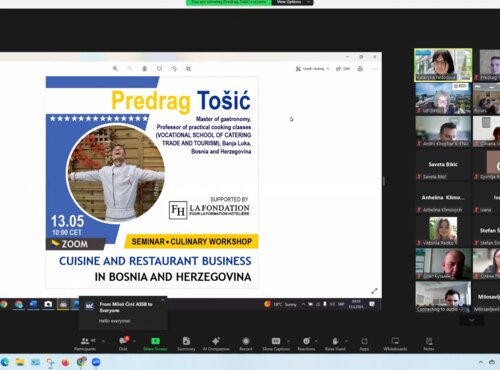The image size is (500, 370).
Task: Open the three-dot more menu in photo viewer
Action: (375, 69)
